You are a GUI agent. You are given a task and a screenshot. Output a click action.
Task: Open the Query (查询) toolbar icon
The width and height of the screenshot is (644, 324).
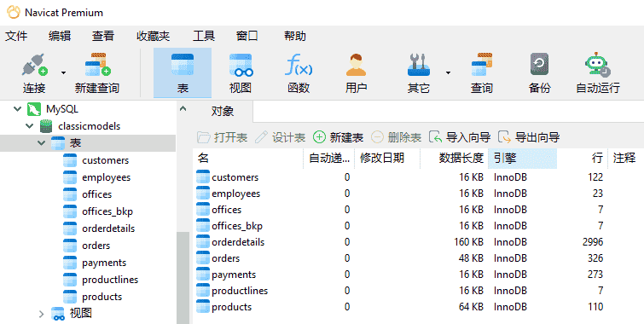click(481, 65)
